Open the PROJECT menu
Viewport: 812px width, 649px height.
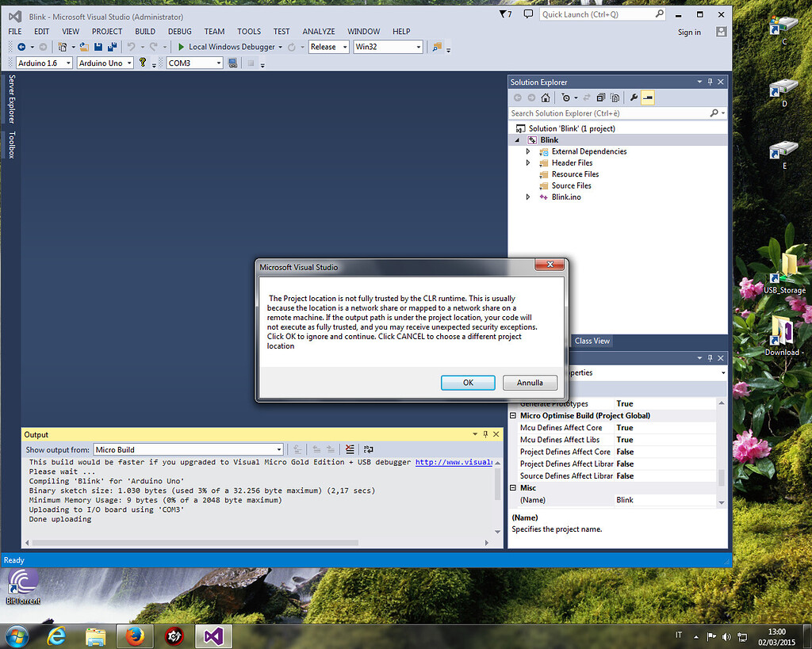coord(107,32)
